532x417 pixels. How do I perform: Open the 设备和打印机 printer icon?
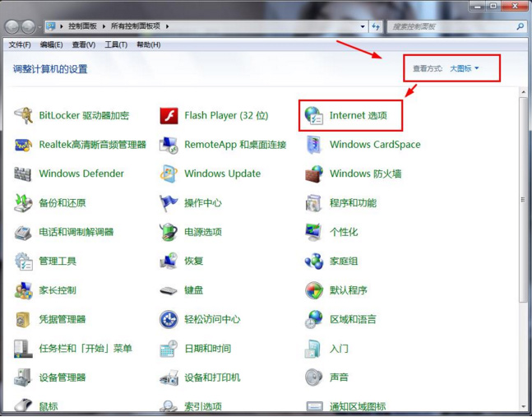coord(169,378)
